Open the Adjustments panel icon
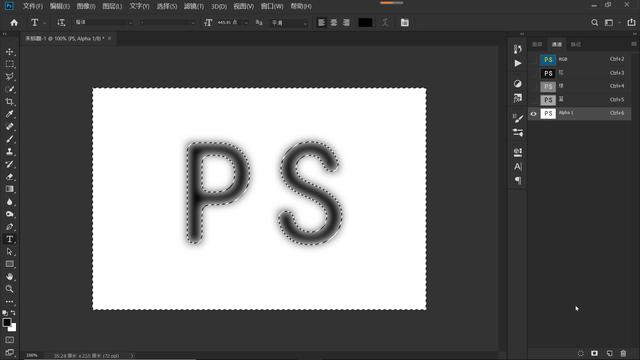Image resolution: width=640 pixels, height=360 pixels. coord(518,84)
